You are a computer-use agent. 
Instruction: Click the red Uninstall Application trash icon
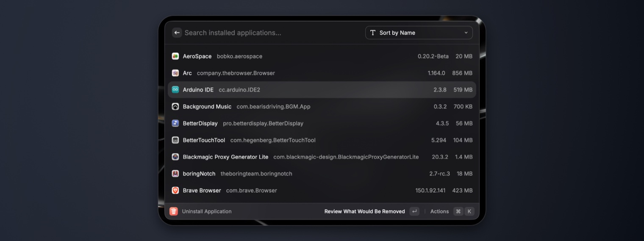pyautogui.click(x=174, y=211)
